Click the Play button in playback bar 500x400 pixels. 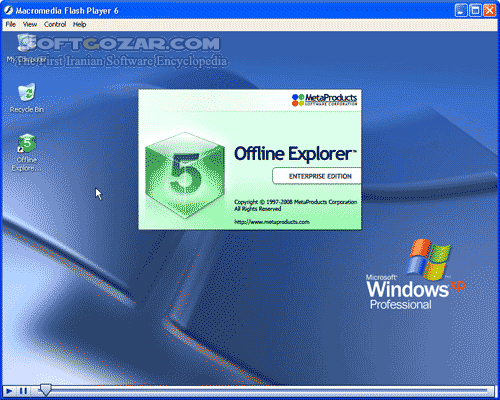pos(9,391)
